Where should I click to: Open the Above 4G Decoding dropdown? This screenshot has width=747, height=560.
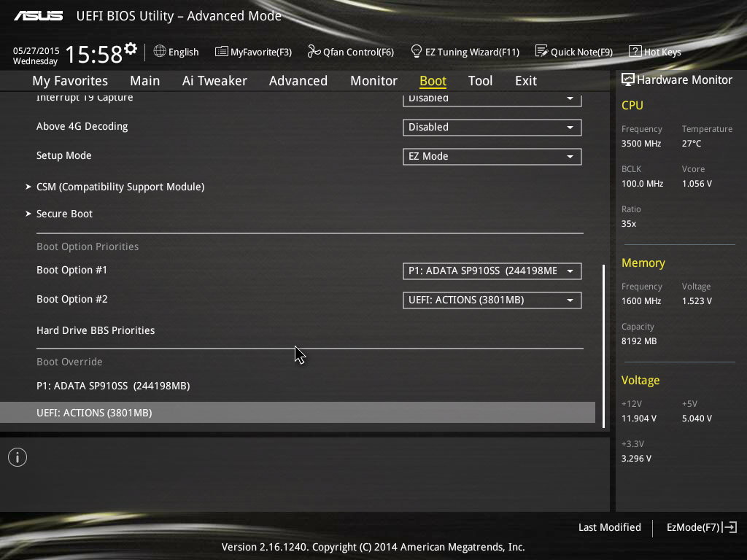[x=492, y=128]
